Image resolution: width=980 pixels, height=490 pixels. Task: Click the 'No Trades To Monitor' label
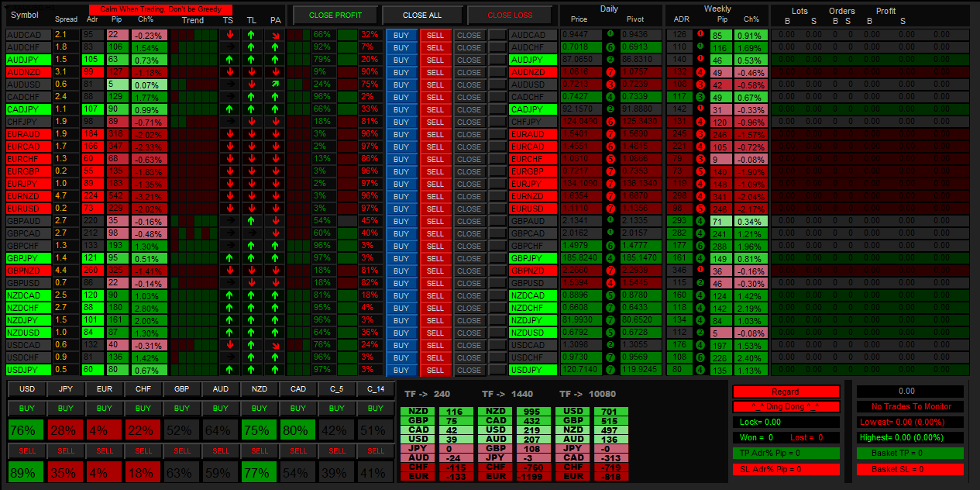tap(910, 407)
